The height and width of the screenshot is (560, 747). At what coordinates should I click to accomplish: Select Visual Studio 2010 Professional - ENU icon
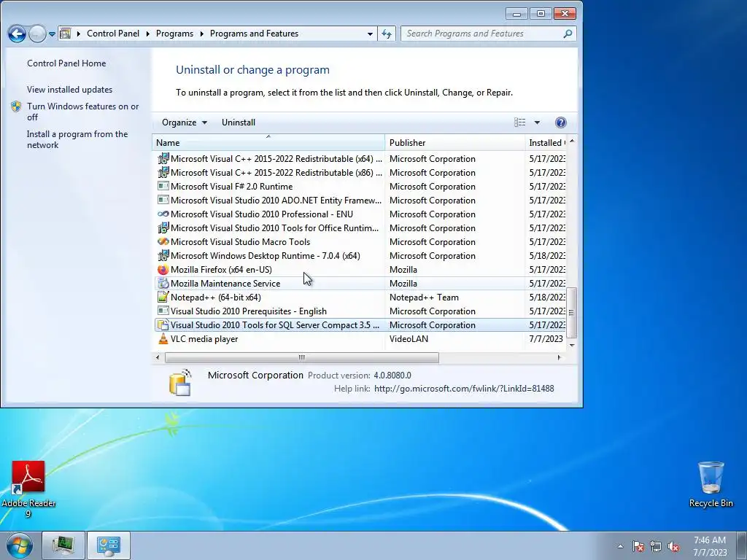[x=163, y=214]
